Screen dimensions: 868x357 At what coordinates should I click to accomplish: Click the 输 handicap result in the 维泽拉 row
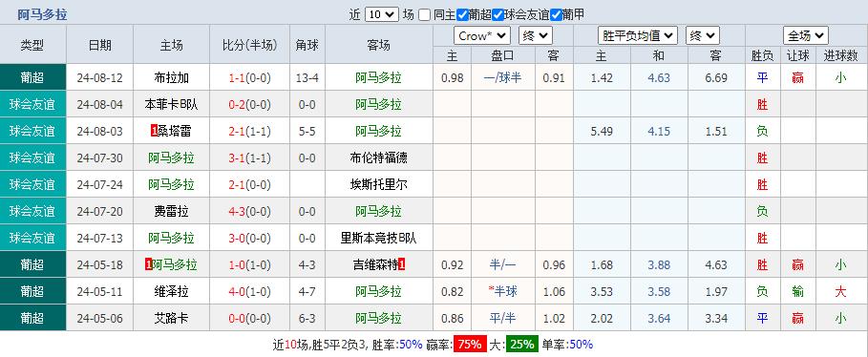tap(797, 291)
